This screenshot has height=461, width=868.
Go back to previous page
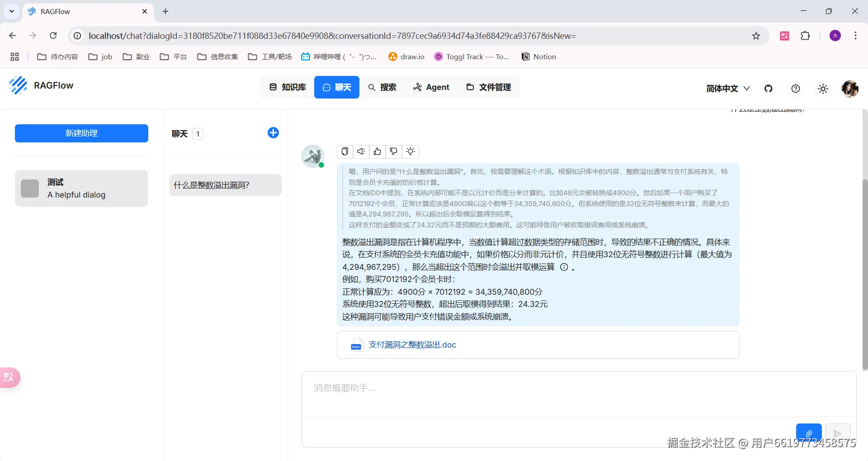(13, 36)
